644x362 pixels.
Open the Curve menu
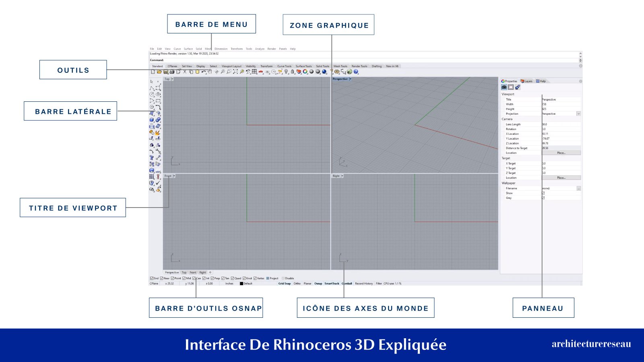point(177,49)
